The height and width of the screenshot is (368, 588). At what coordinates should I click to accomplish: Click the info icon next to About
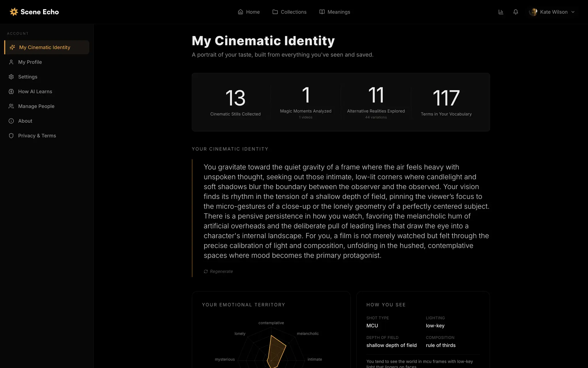pyautogui.click(x=11, y=121)
